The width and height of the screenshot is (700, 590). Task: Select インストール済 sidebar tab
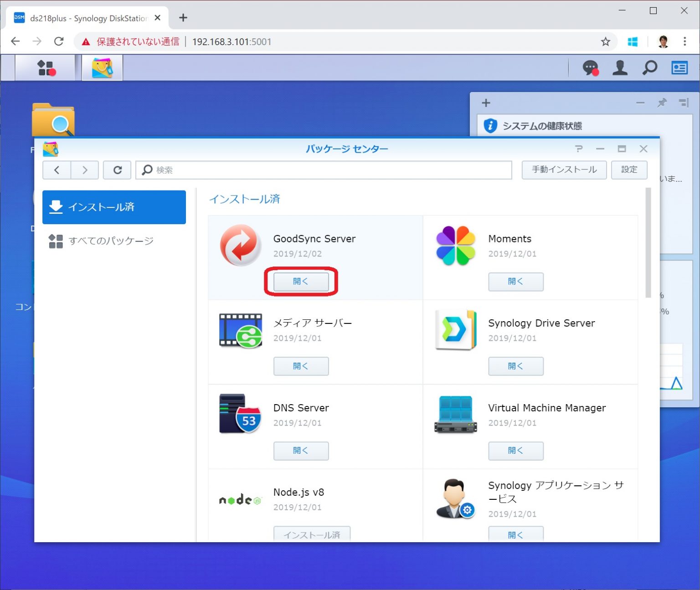(114, 207)
